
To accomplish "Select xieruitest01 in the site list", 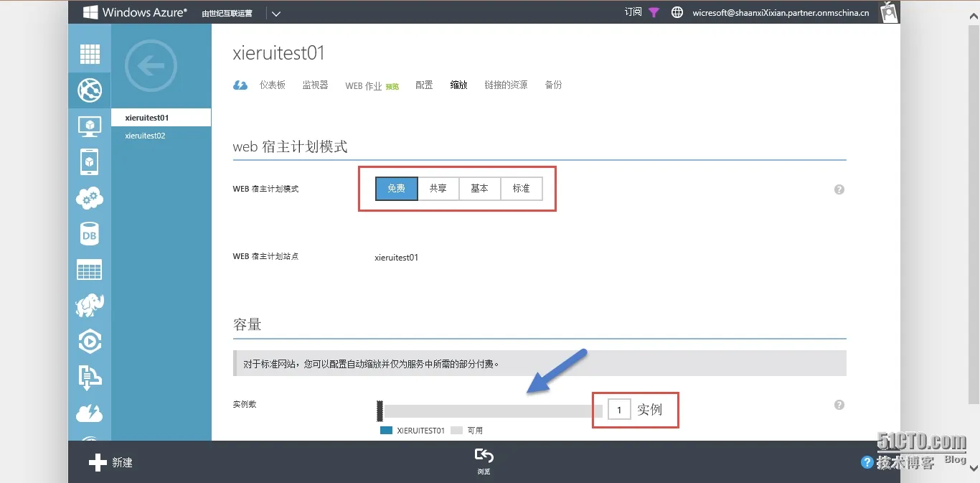I will coord(161,118).
